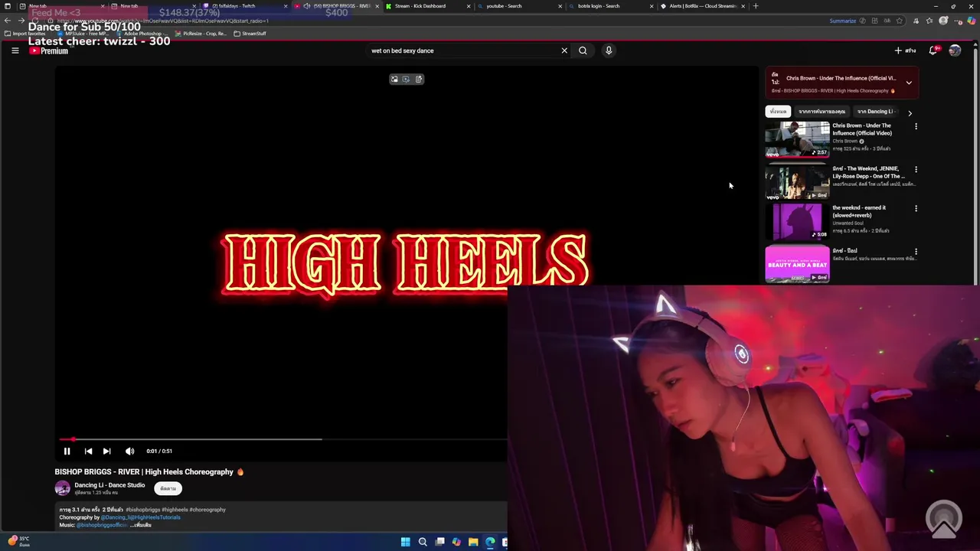Click first icon in video overlay toolbar

click(x=394, y=79)
